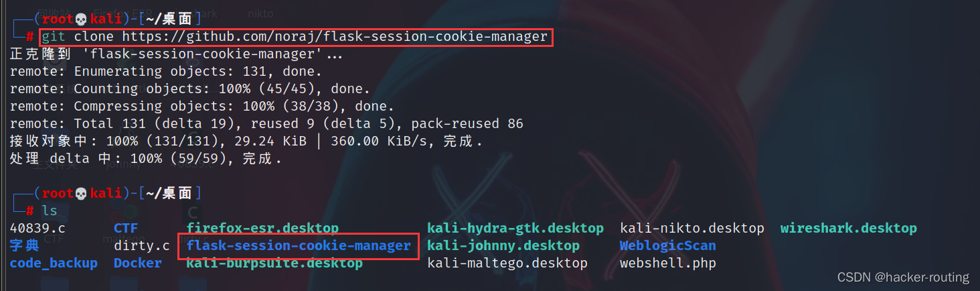Click the CTF directory in ls output

click(126, 229)
